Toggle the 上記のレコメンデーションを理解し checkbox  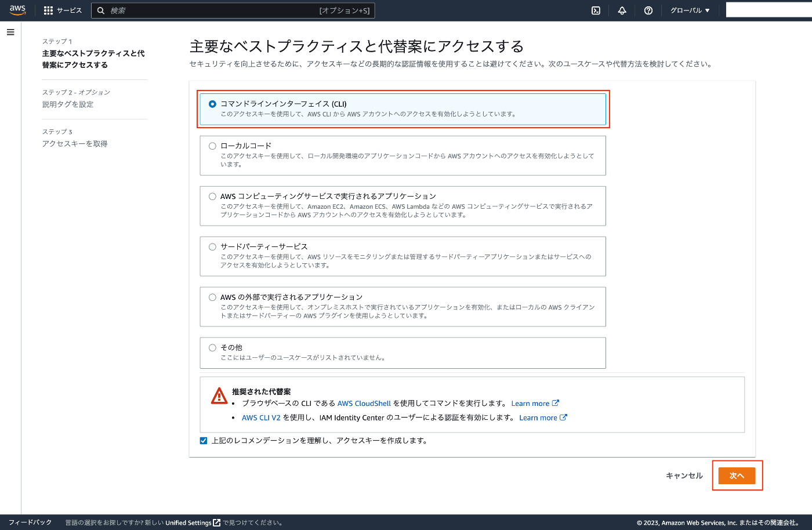[x=204, y=441]
